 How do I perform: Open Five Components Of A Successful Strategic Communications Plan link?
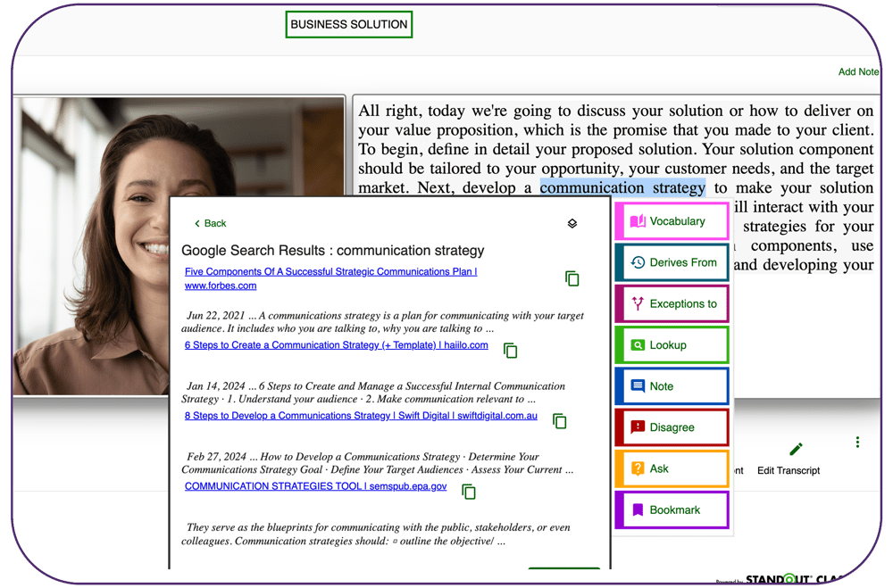tap(331, 278)
